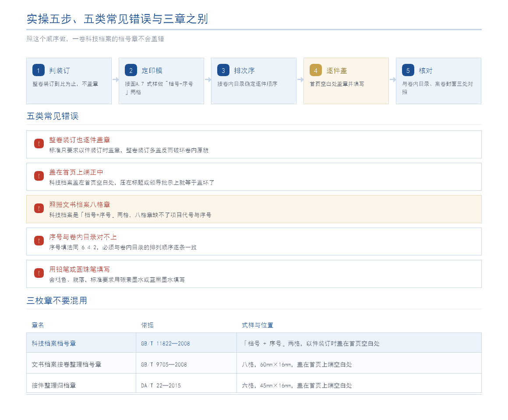Click the warning icon beside 整卷装订也逐件盖章
This screenshot has width=508, height=420.
39,143
